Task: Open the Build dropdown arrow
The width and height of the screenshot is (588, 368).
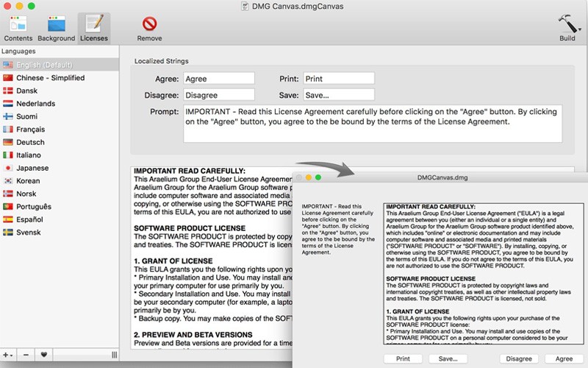Action: (x=580, y=29)
